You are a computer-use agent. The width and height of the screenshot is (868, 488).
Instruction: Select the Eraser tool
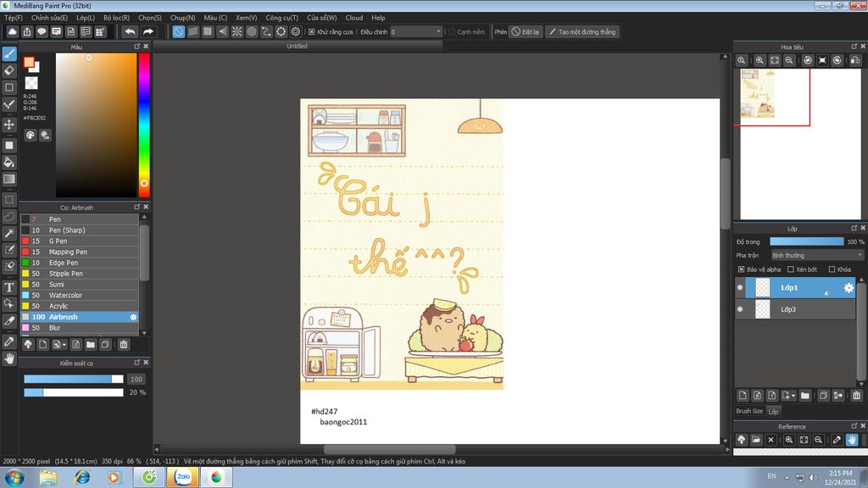click(9, 70)
